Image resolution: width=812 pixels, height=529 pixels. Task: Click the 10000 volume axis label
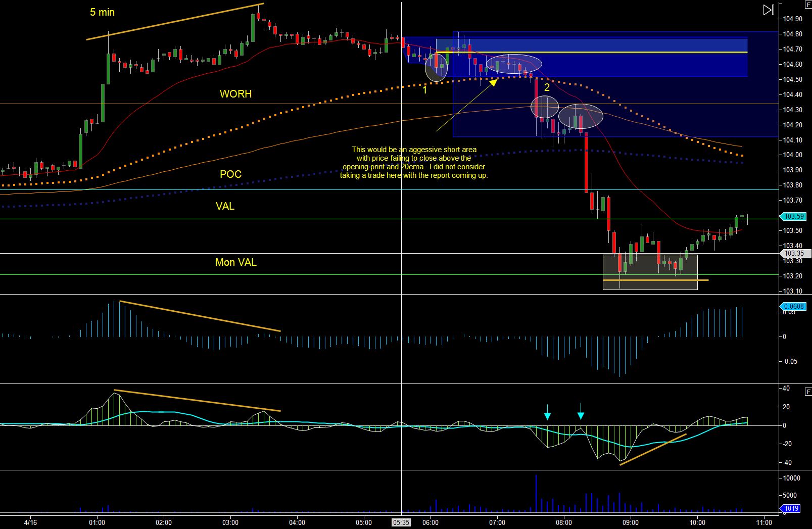[x=791, y=478]
